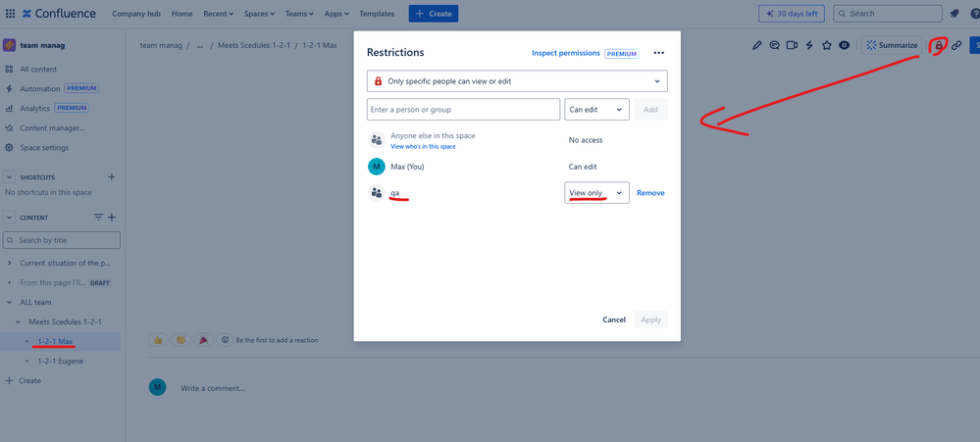This screenshot has height=442, width=980.
Task: Click the team manag space icon
Action: click(10, 45)
